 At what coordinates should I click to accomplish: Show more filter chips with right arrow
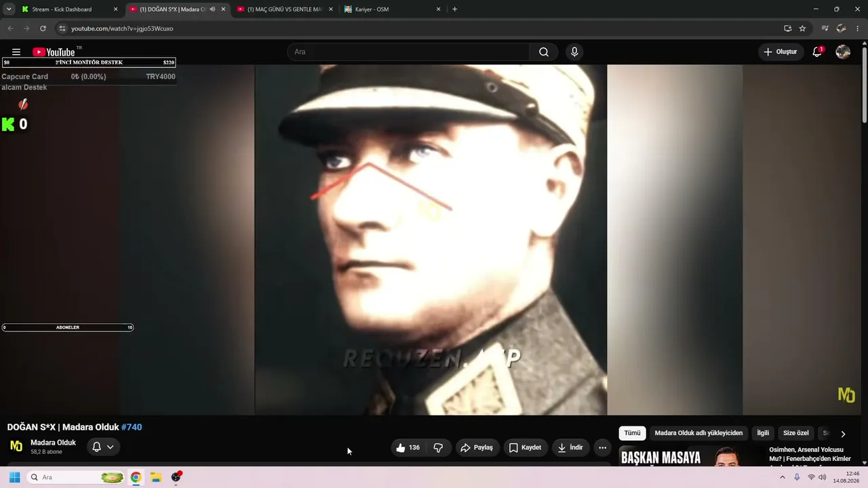click(x=843, y=434)
